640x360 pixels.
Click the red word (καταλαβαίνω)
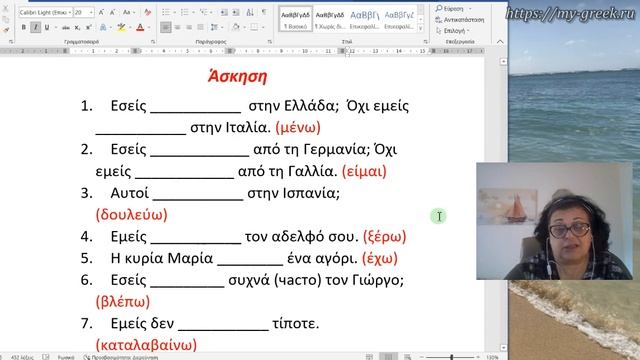click(146, 345)
